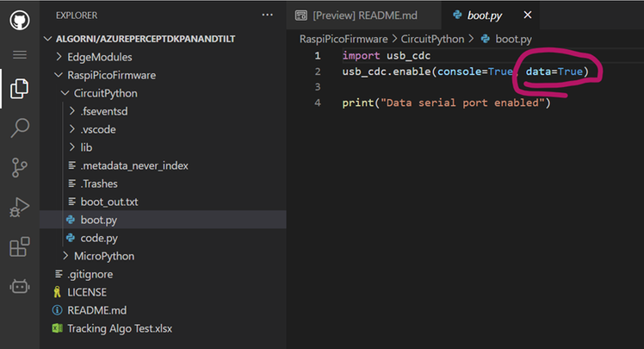Click 'usb_cdc.enable' on line 2
This screenshot has height=349, width=644.
tap(386, 72)
